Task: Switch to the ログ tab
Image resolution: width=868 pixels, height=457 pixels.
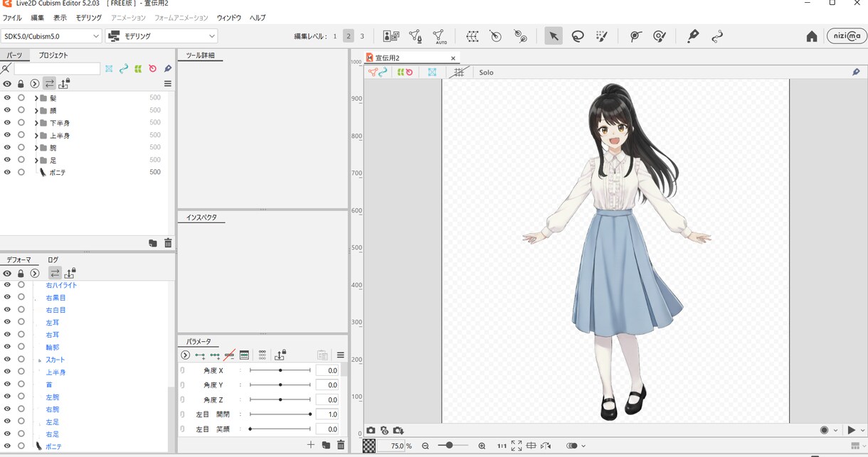Action: click(x=53, y=260)
